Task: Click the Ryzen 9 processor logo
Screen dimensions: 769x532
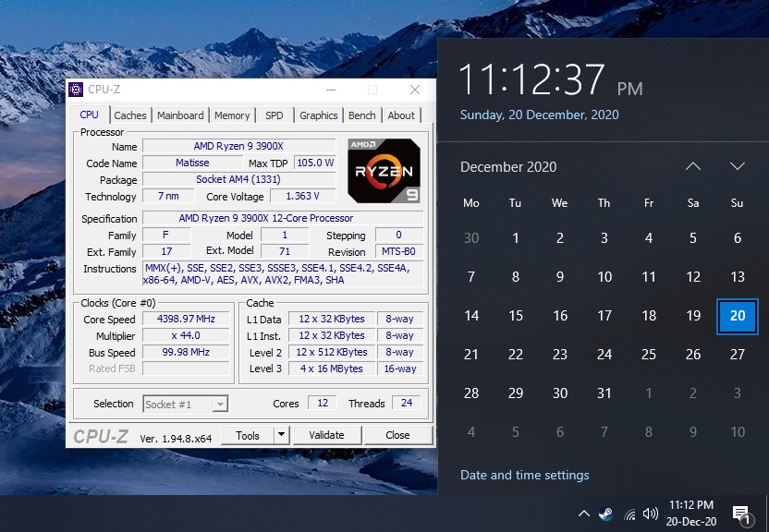Action: (x=384, y=171)
